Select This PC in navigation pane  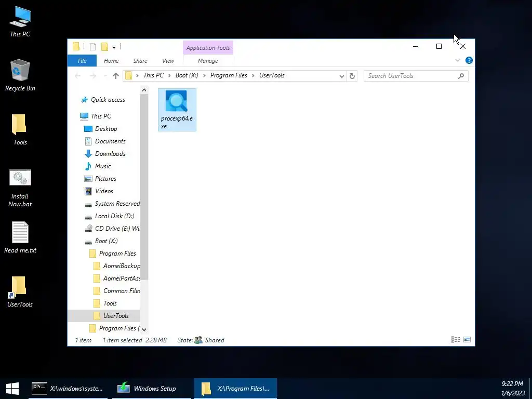coord(96,116)
